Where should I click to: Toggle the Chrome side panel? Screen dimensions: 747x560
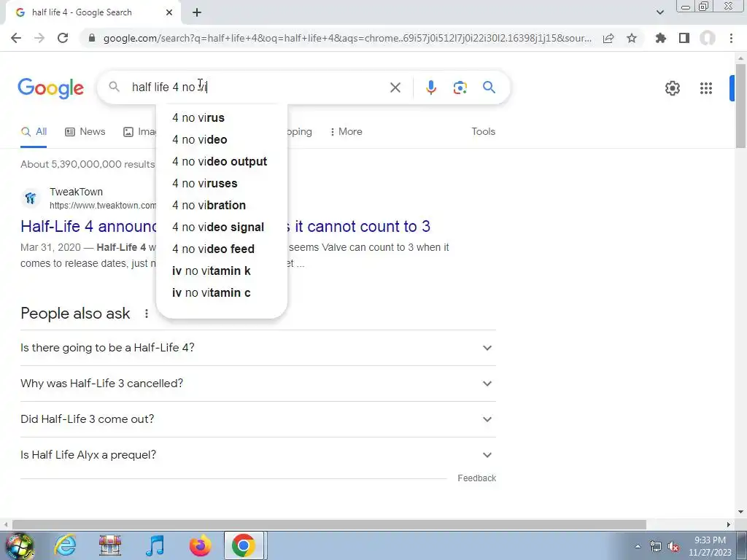(x=684, y=38)
